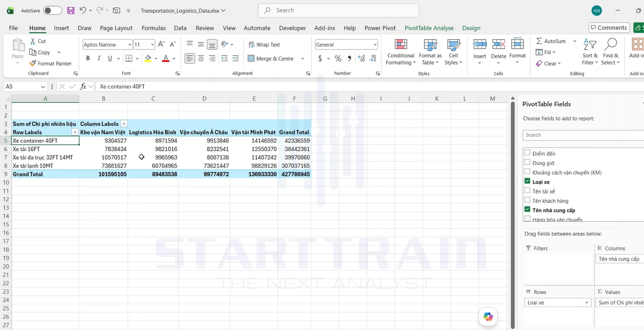Open the Insert ribbon tab
The width and height of the screenshot is (644, 330).
click(61, 28)
